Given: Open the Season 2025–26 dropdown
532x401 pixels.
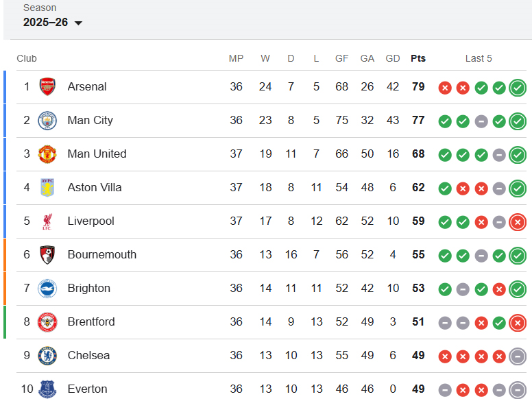Looking at the screenshot, I should pos(53,23).
